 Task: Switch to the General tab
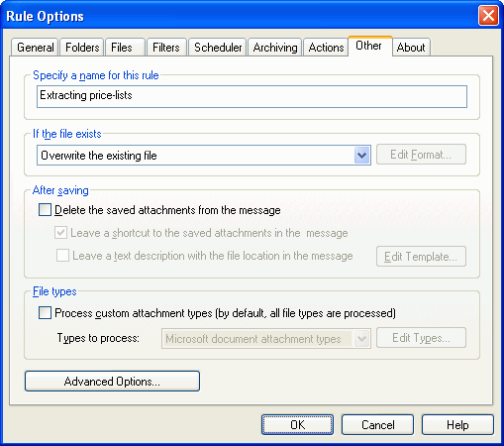point(35,48)
